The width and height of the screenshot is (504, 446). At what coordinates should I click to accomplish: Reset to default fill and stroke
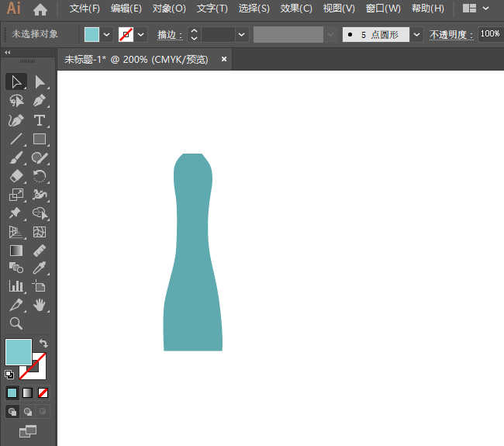9,374
